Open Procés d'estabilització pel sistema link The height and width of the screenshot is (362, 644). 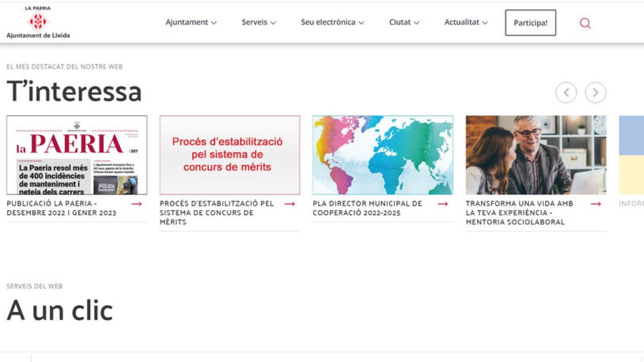click(x=217, y=213)
